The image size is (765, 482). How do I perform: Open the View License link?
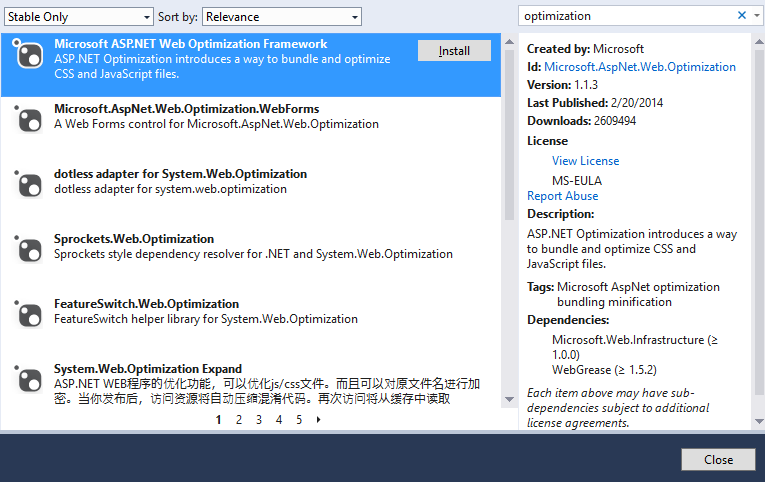point(585,161)
